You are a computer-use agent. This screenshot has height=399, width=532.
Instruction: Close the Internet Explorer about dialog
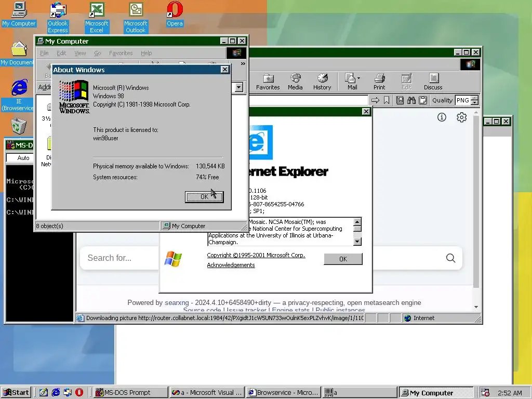(366, 111)
